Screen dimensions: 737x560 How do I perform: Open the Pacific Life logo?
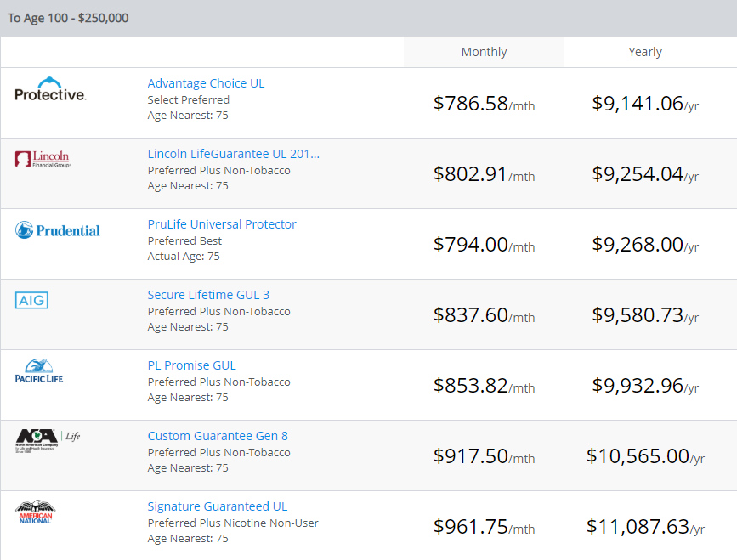click(39, 371)
